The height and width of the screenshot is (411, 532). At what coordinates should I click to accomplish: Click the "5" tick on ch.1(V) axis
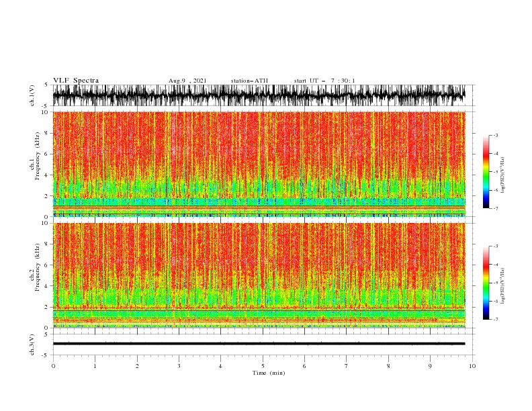tap(47, 85)
